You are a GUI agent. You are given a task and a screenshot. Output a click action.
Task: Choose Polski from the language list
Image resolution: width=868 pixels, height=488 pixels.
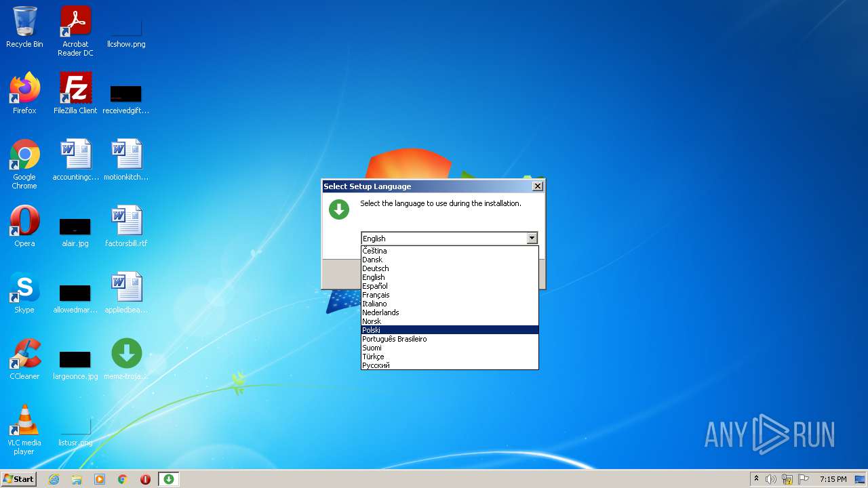(x=450, y=330)
